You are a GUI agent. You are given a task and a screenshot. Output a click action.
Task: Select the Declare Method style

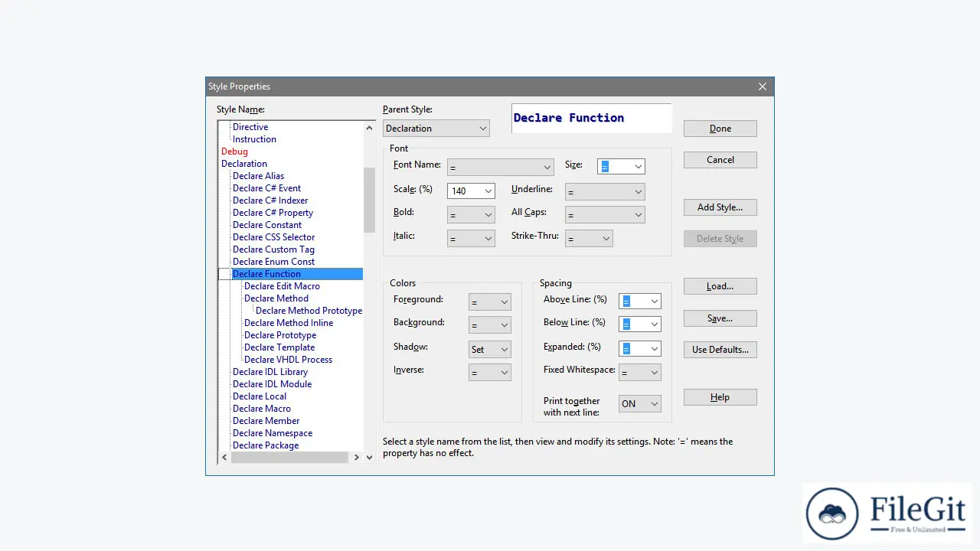click(276, 298)
